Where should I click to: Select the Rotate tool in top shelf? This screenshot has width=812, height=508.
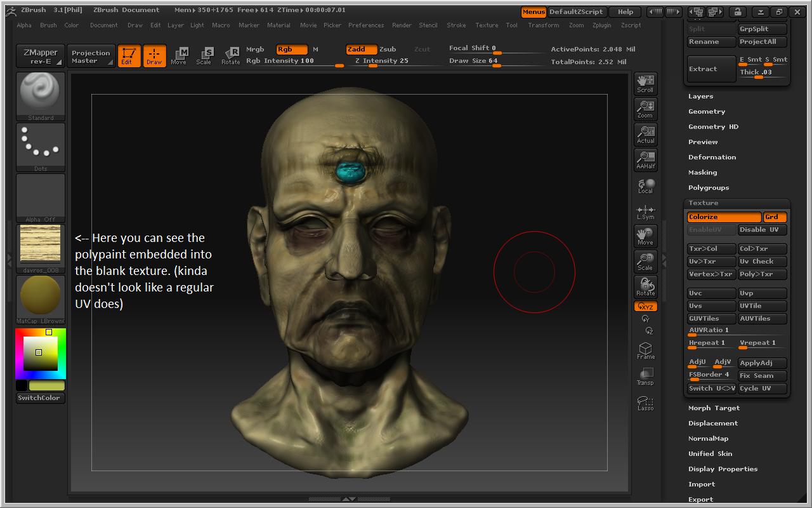click(230, 56)
